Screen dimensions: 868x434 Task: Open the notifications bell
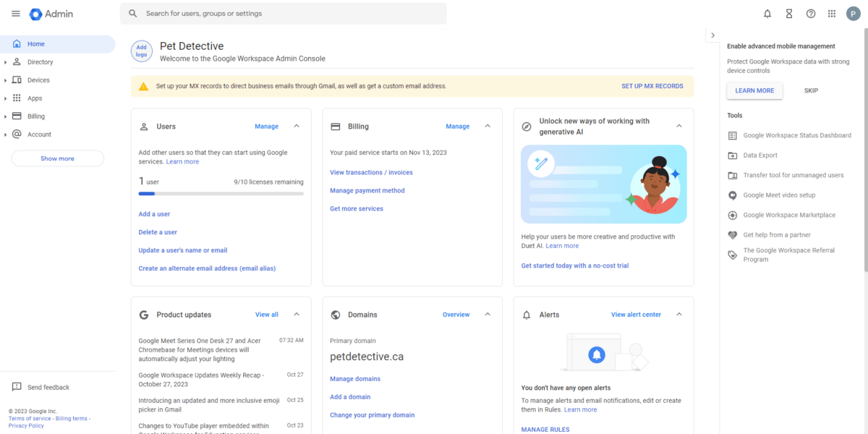[767, 13]
